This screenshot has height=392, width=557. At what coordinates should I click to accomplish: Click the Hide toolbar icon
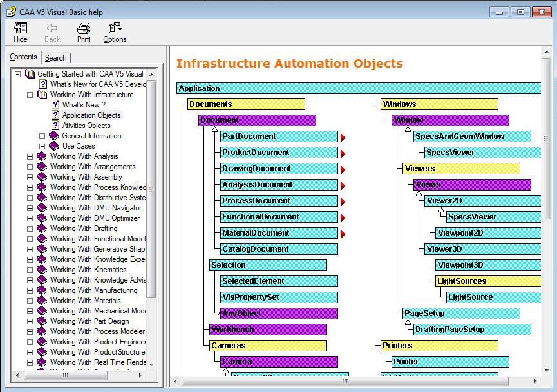point(20,28)
